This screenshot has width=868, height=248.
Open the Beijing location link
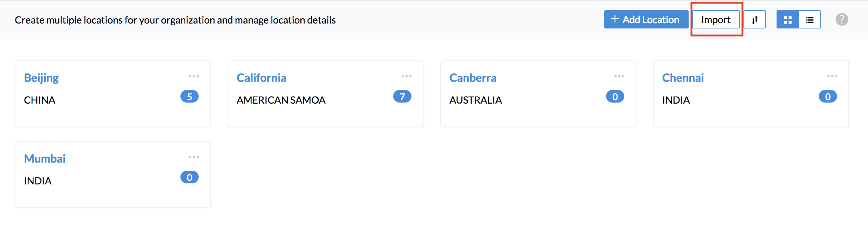41,78
